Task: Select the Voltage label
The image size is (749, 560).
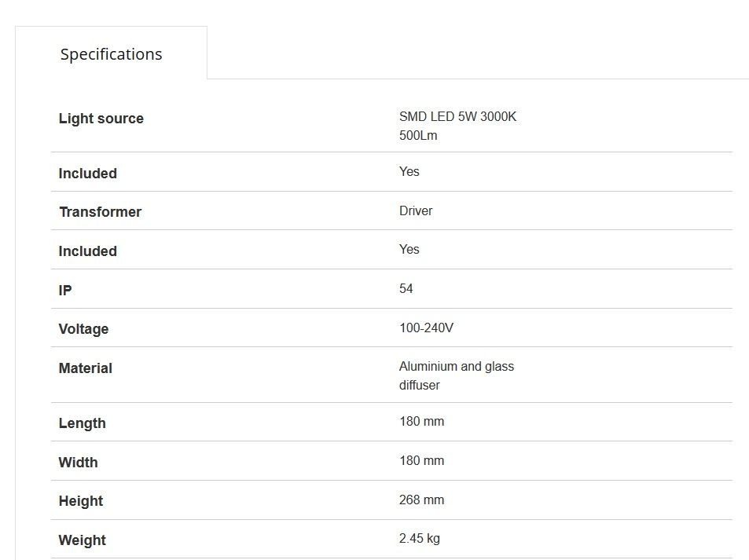Action: coord(83,329)
